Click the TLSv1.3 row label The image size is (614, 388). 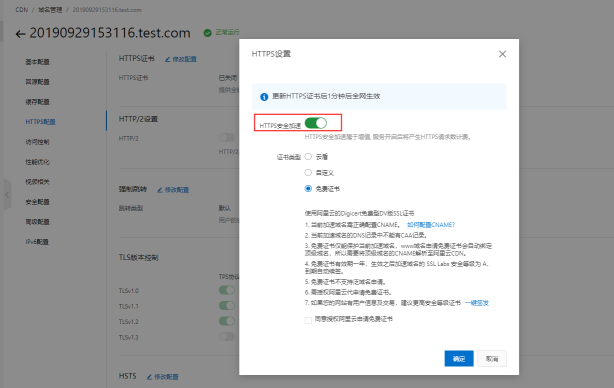pos(128,337)
